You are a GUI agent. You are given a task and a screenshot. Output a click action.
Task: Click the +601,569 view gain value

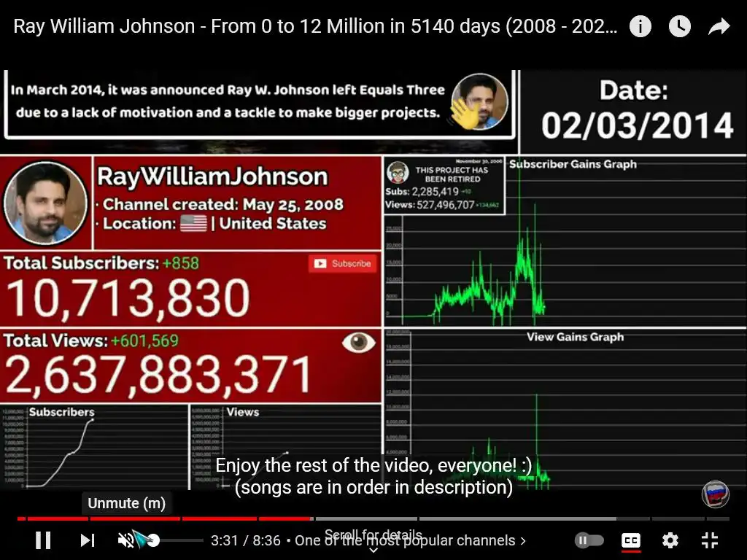[x=144, y=341]
